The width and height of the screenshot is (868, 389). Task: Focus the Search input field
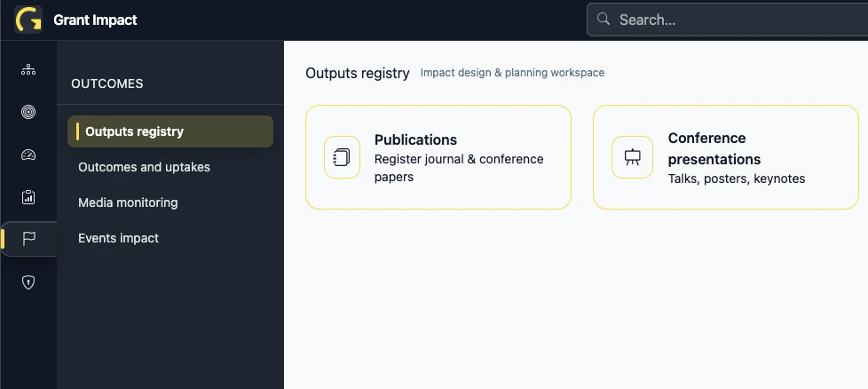tap(737, 20)
